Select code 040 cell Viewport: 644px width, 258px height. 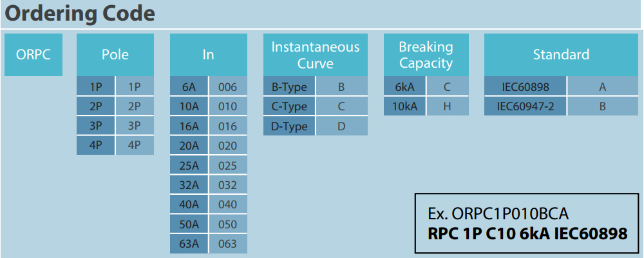pyautogui.click(x=228, y=204)
